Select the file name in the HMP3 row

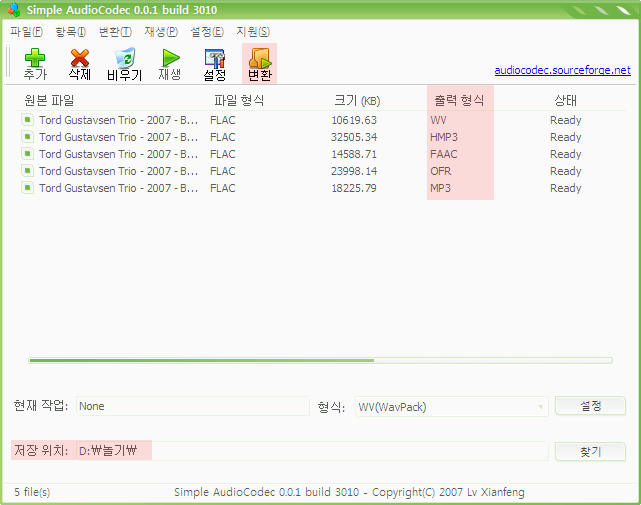[x=119, y=137]
